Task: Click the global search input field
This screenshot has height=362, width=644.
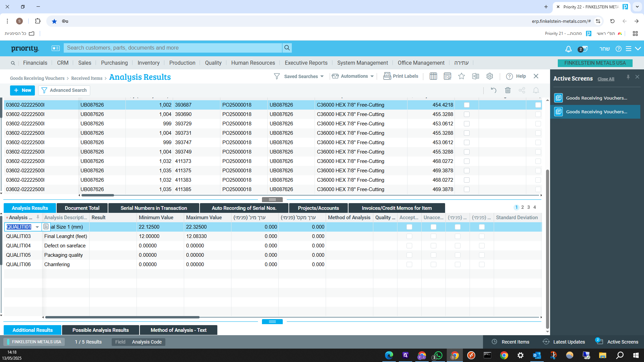Action: (x=173, y=48)
